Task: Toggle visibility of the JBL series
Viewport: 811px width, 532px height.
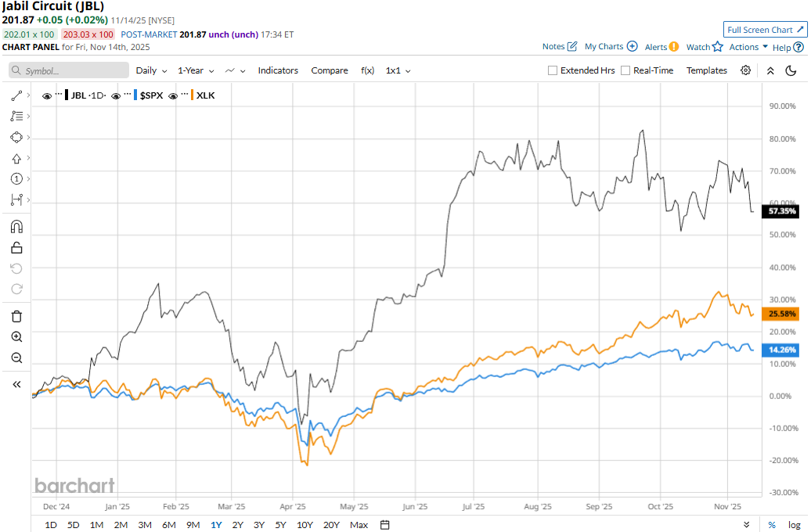Action: 47,96
